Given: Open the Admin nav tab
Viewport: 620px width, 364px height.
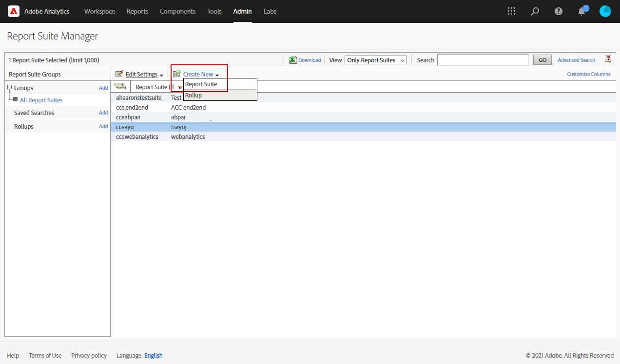Looking at the screenshot, I should pyautogui.click(x=243, y=11).
